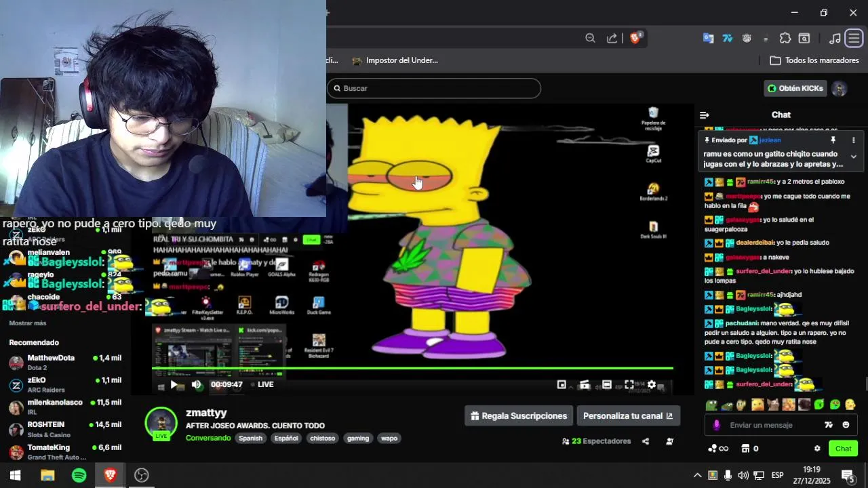
Task: Collapse the chat panel with arrow icon
Action: point(705,115)
